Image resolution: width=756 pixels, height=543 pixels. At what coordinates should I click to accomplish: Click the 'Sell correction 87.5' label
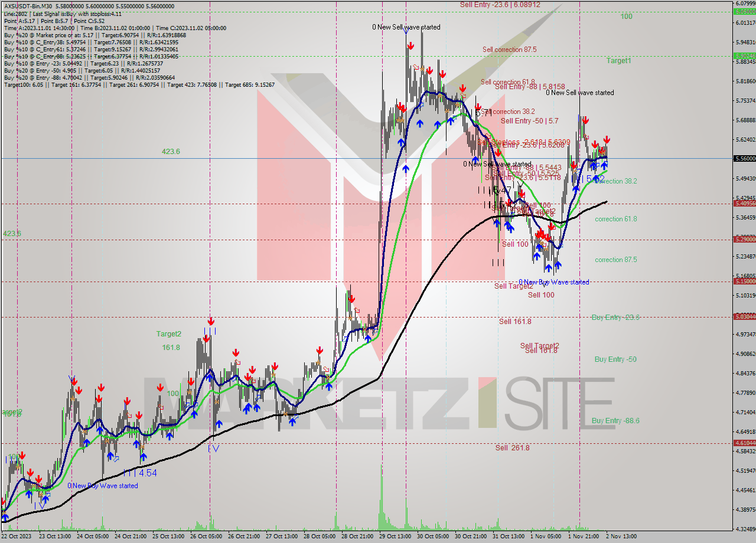(x=509, y=50)
